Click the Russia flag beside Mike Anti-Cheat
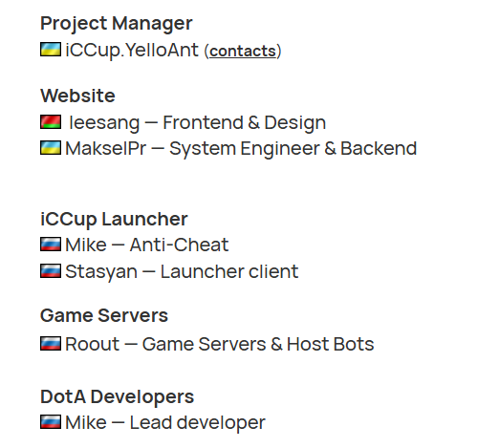 point(51,245)
